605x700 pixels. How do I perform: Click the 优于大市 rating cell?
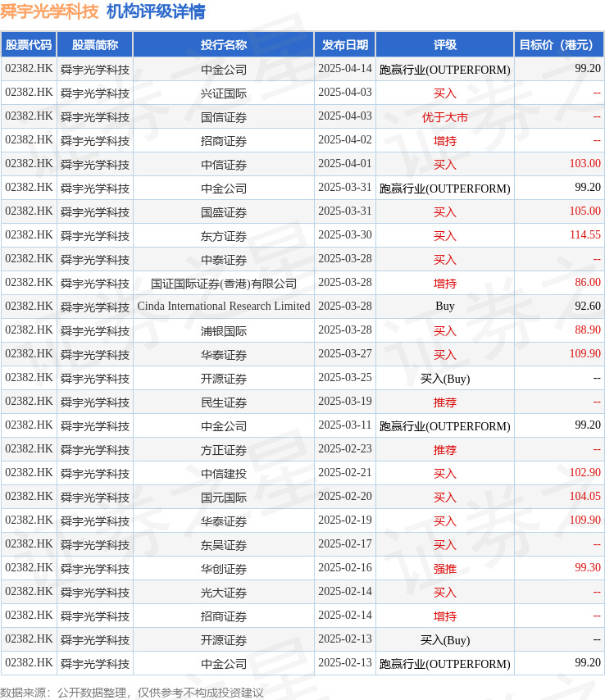445,117
